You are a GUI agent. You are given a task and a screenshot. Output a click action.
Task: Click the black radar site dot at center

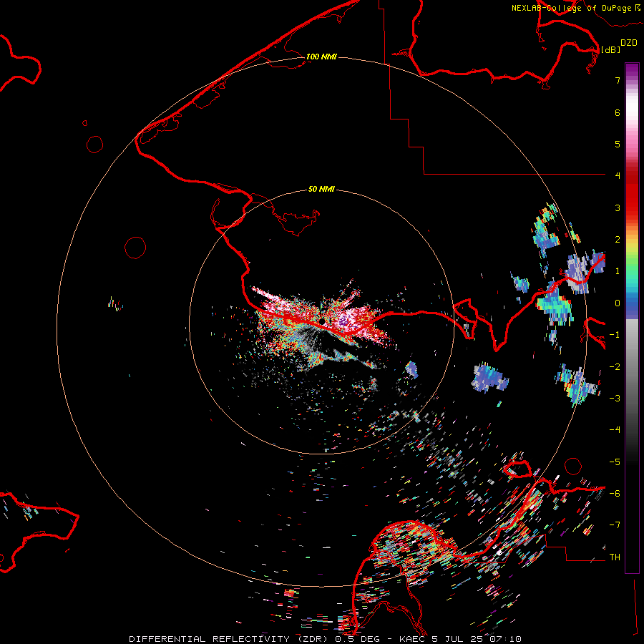tap(323, 321)
